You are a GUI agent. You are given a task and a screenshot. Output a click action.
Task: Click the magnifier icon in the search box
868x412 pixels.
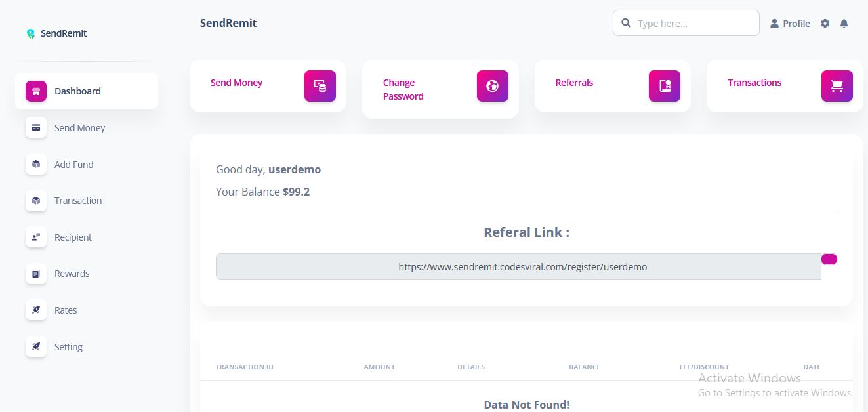(x=626, y=23)
